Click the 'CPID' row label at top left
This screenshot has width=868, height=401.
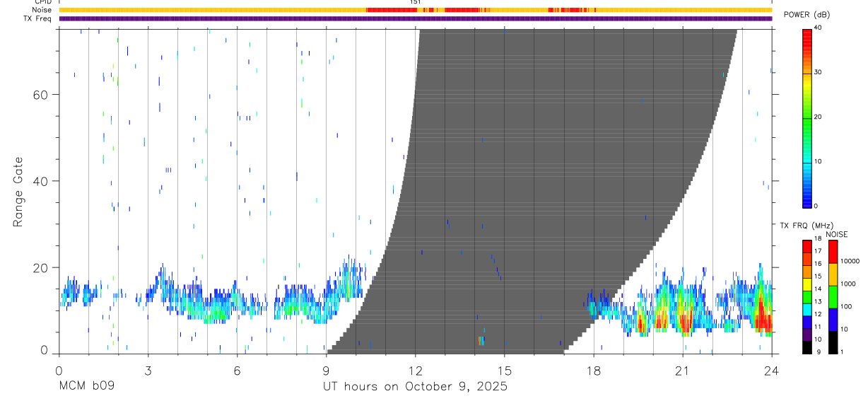pos(42,2)
